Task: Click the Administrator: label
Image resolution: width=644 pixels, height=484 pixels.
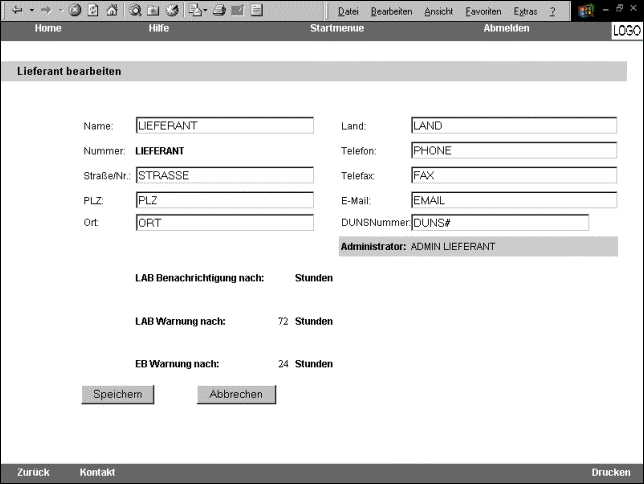Action: pyautogui.click(x=373, y=247)
